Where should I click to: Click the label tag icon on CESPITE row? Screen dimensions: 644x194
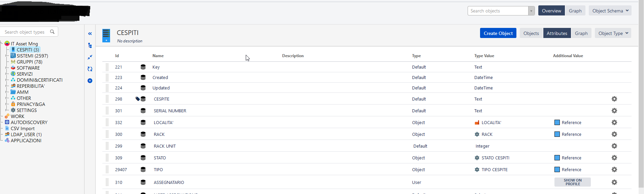coord(137,99)
